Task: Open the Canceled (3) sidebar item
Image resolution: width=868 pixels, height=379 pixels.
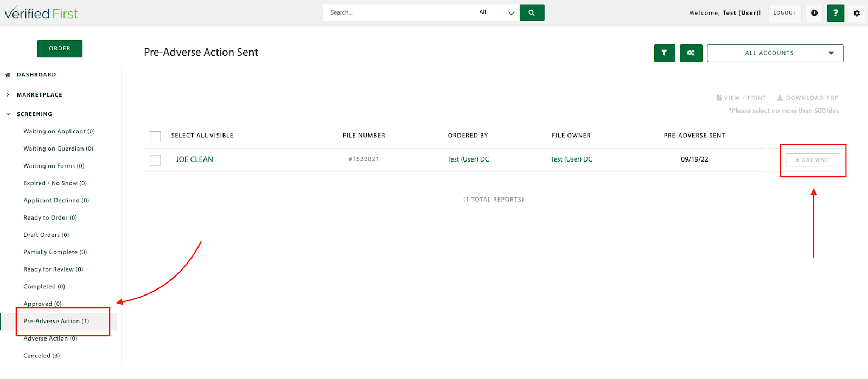Action: (x=42, y=356)
